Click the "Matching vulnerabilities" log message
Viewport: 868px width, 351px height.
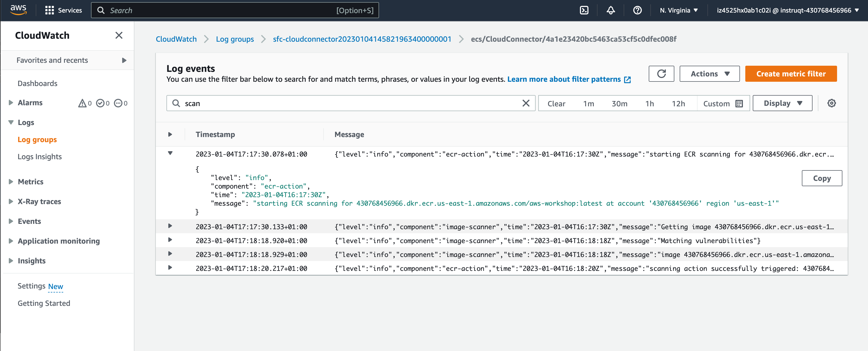click(547, 241)
